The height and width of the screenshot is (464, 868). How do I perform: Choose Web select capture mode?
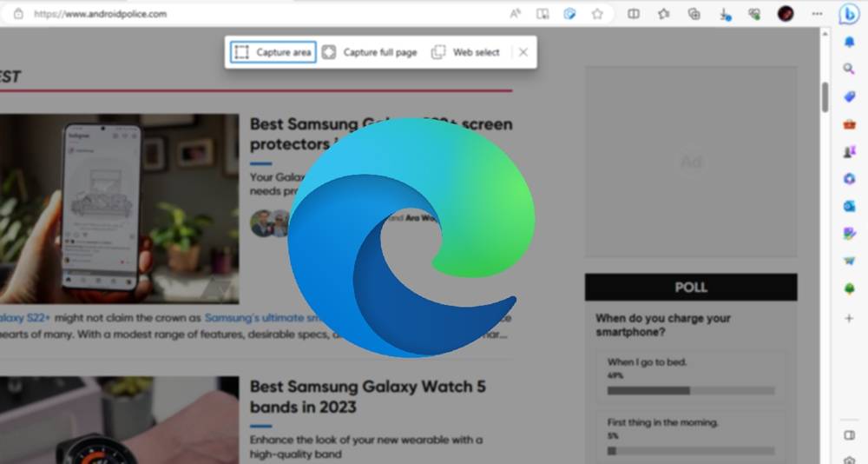coord(466,52)
